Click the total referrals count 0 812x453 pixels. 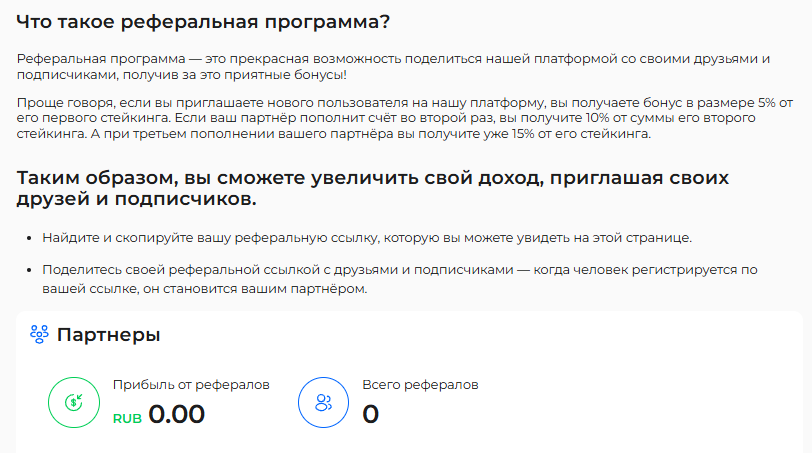click(x=370, y=414)
